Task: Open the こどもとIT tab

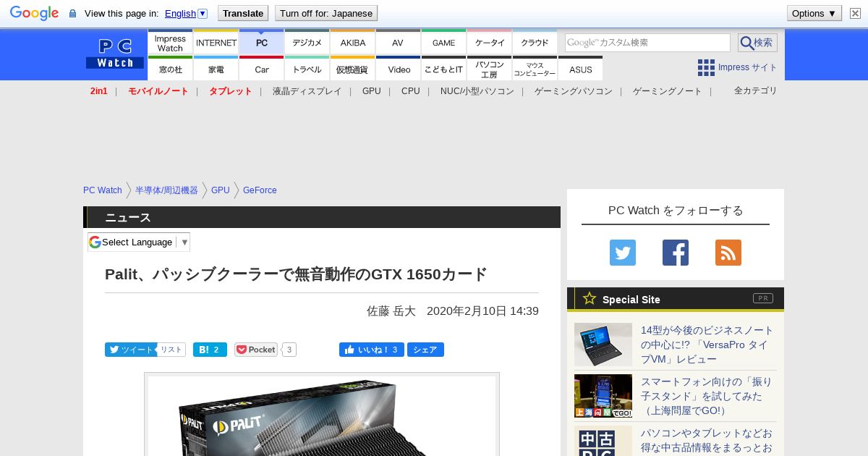Action: pyautogui.click(x=444, y=69)
